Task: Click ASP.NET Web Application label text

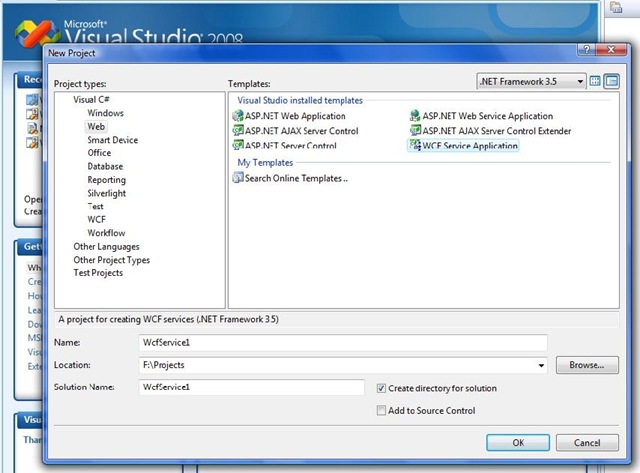Action: coord(295,116)
